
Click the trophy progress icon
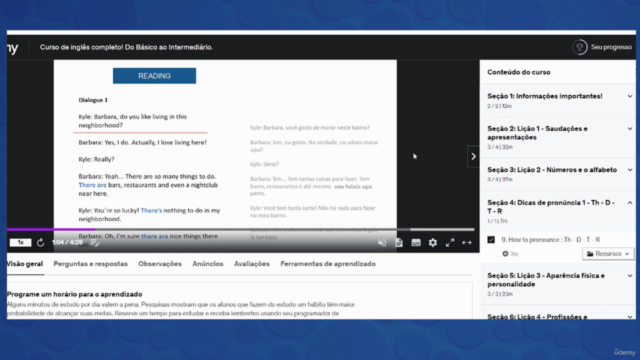[579, 47]
